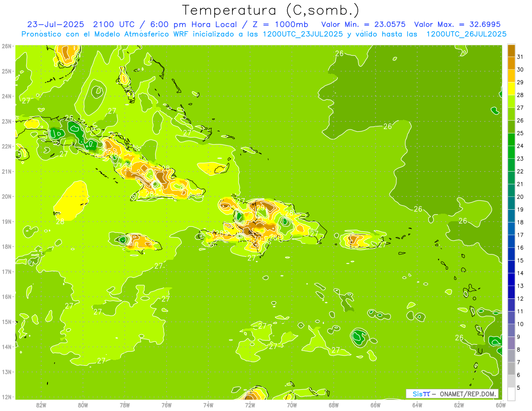This screenshot has width=532, height=411.
Task: Click color scale label '31'
Action: (520, 57)
